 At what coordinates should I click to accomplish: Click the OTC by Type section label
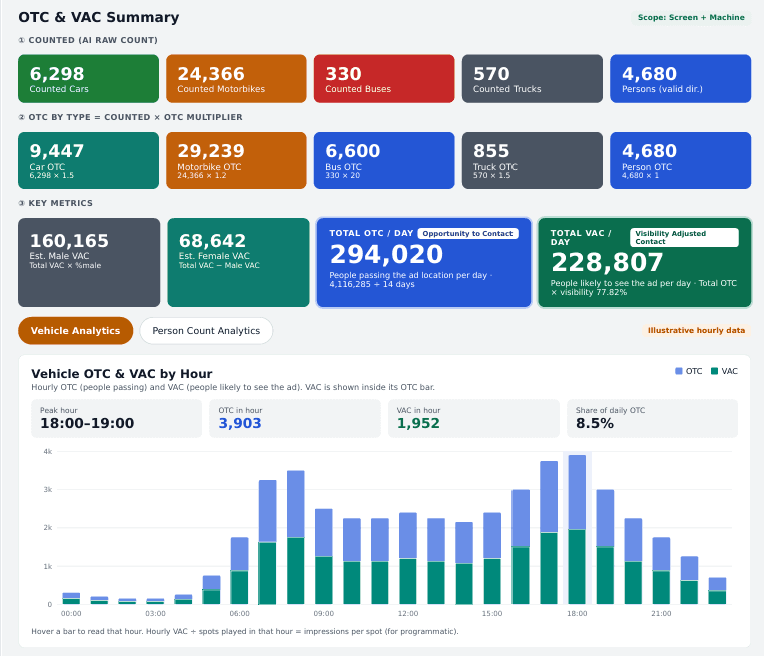tap(130, 117)
